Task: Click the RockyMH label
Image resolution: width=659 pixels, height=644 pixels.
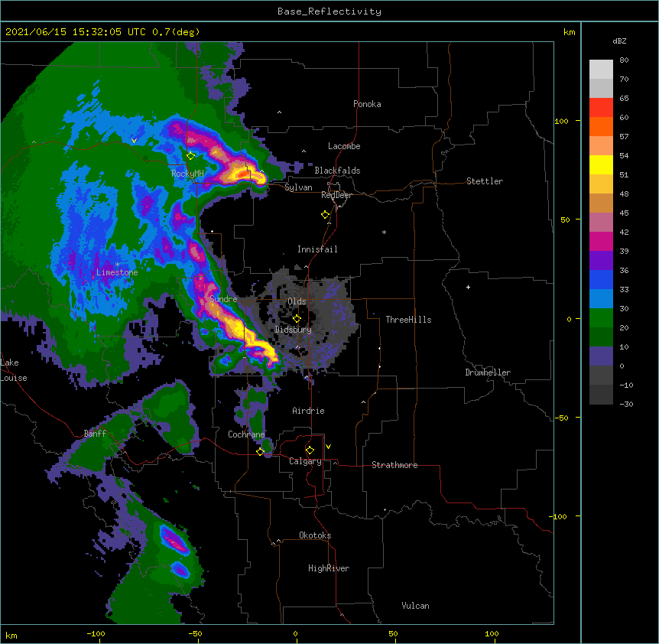Action: coord(187,173)
